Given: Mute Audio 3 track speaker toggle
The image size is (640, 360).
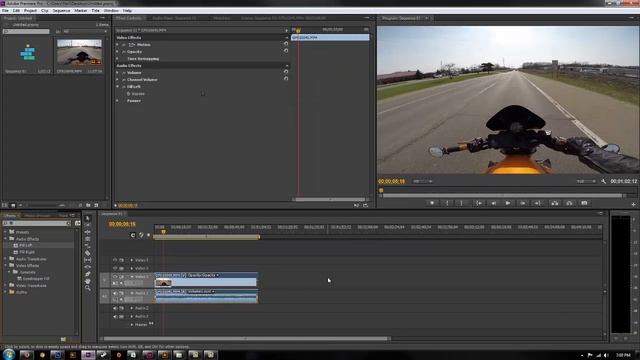Looking at the screenshot, I should (x=115, y=316).
